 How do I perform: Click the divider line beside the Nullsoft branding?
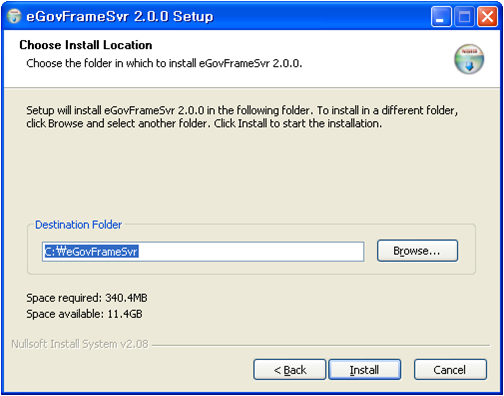[x=321, y=345]
